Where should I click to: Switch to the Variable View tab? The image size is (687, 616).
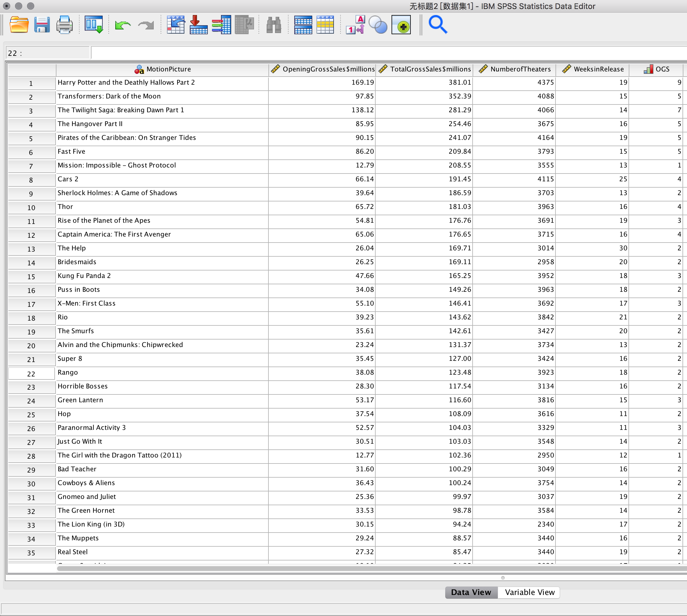pyautogui.click(x=529, y=592)
